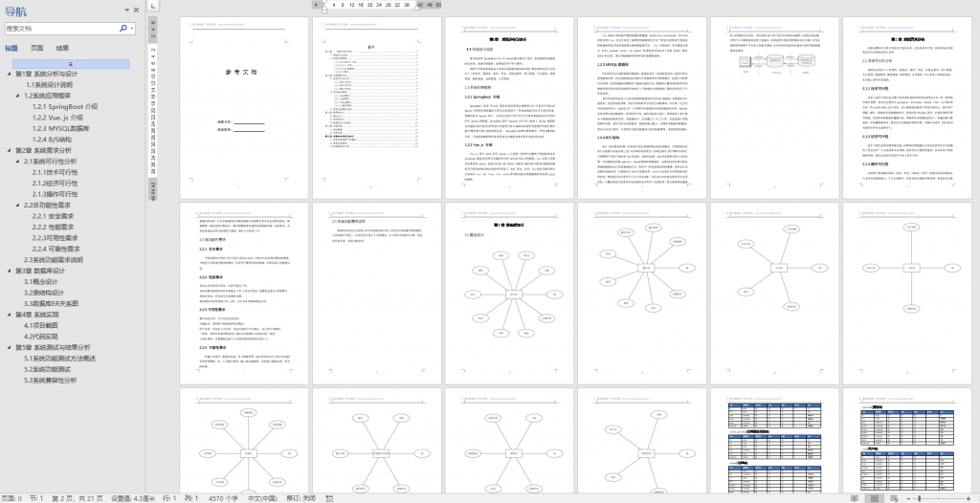Screen dimensions: 980x503
Task: Go to heading 2.2.1 安全需求
Action: click(x=54, y=216)
